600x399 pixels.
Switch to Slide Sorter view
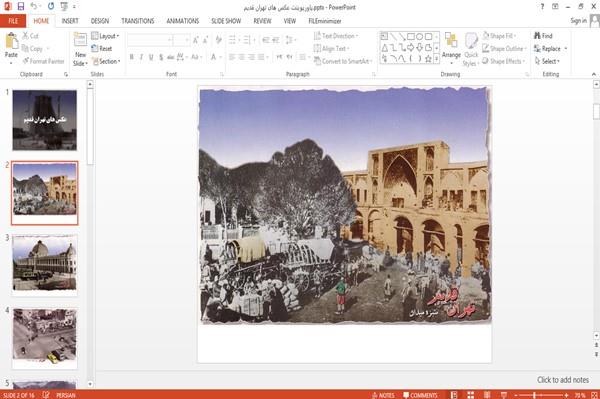[x=470, y=395]
